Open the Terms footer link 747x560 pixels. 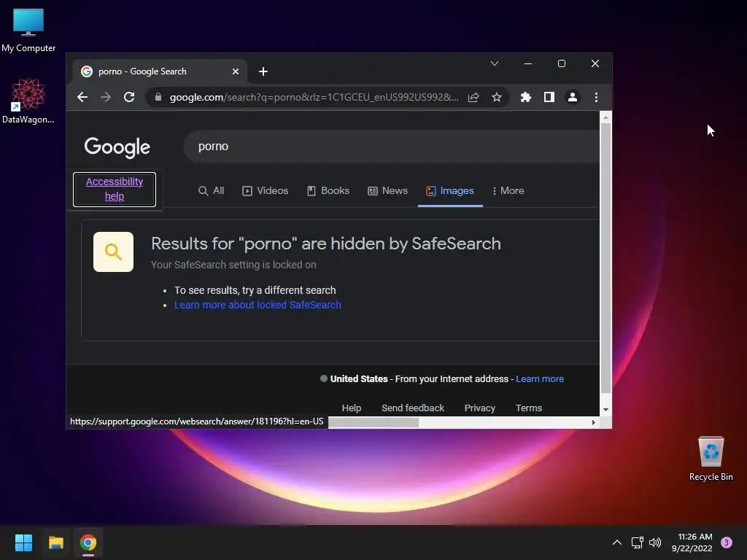(529, 408)
